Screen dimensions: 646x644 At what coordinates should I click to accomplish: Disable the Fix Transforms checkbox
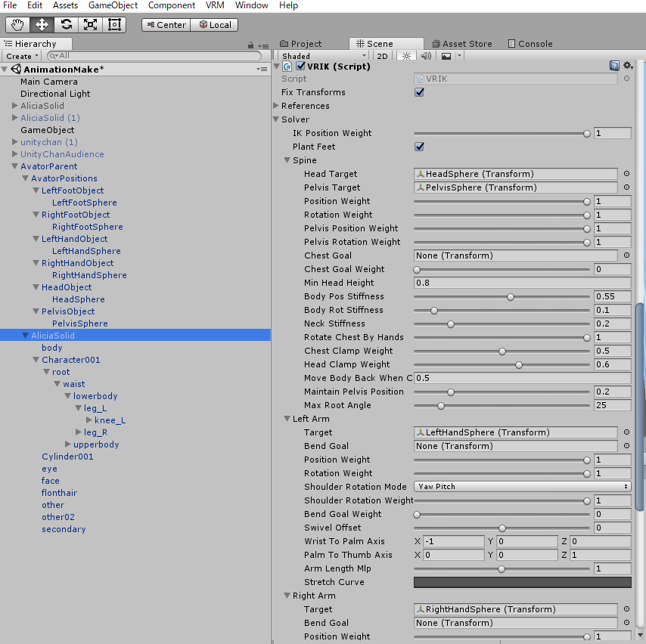point(419,92)
